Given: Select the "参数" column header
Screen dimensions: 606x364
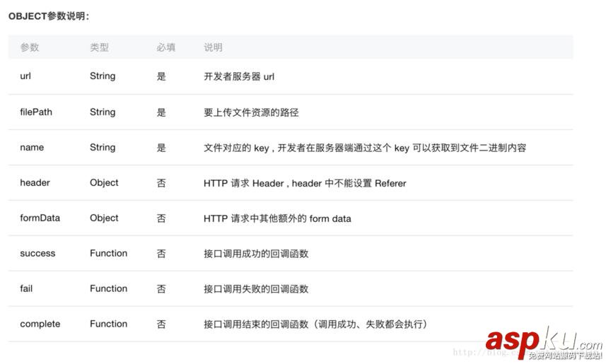Looking at the screenshot, I should 30,47.
